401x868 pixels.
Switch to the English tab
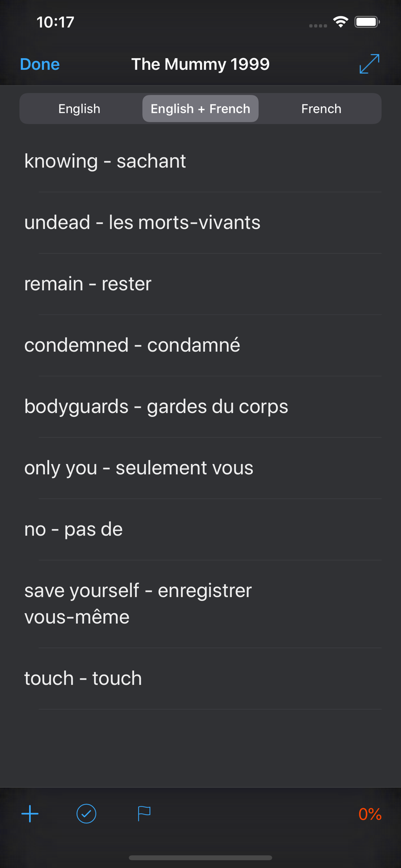point(79,108)
